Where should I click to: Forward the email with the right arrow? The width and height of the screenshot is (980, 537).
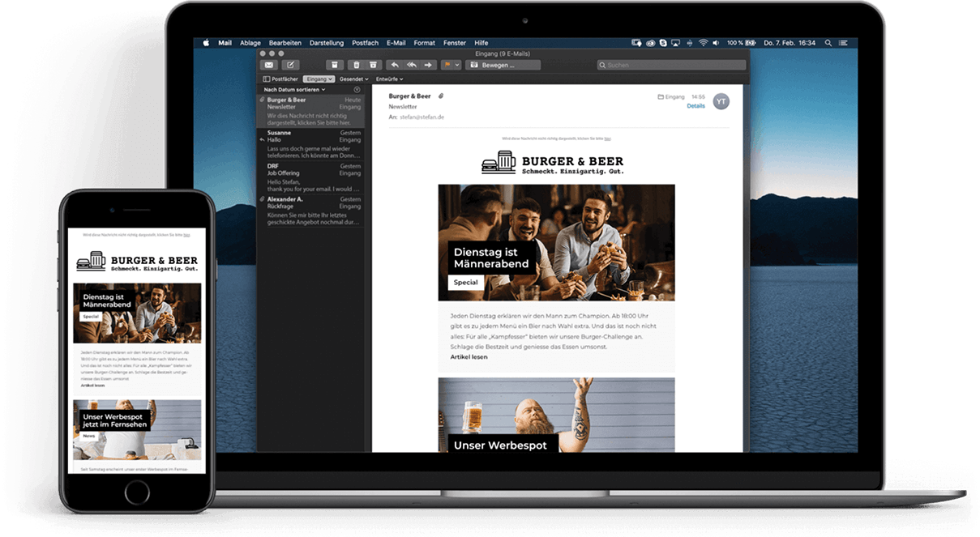click(429, 65)
